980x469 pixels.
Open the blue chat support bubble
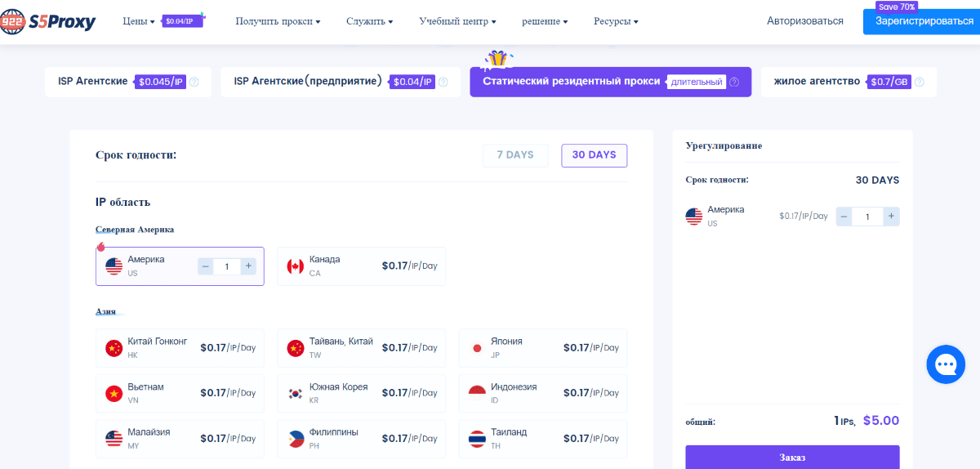tap(947, 364)
